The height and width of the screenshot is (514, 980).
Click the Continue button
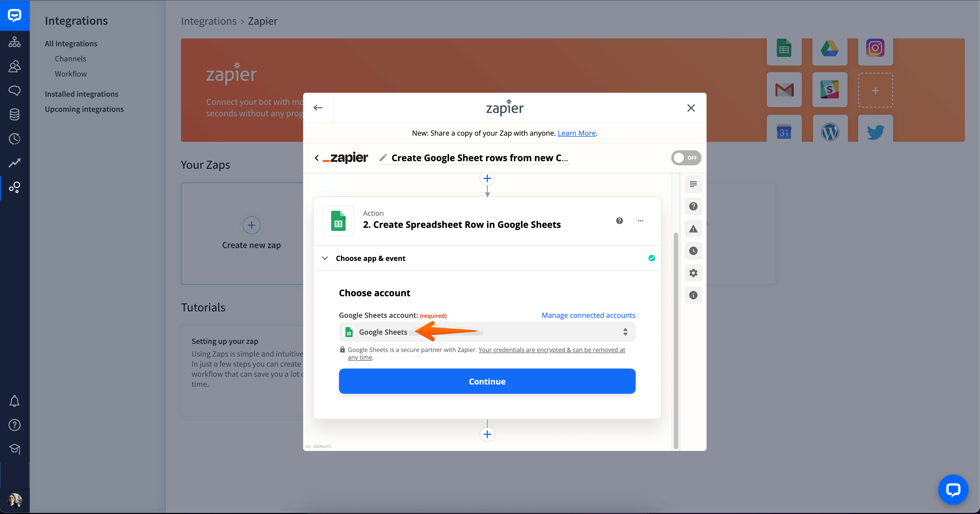[487, 381]
